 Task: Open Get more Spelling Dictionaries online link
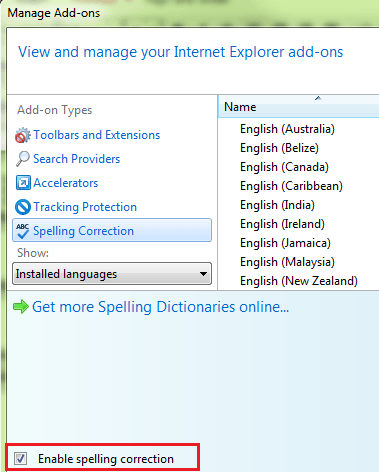coord(160,307)
